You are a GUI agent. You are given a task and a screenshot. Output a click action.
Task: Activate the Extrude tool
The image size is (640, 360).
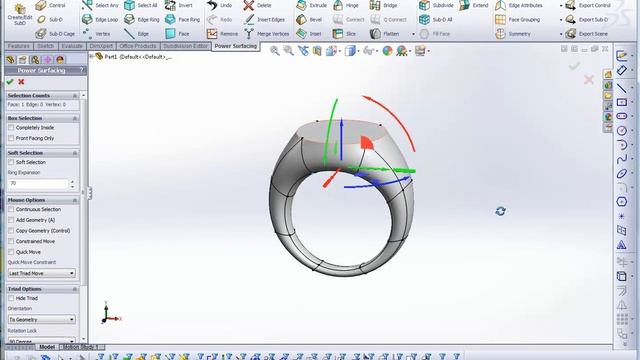click(x=312, y=5)
